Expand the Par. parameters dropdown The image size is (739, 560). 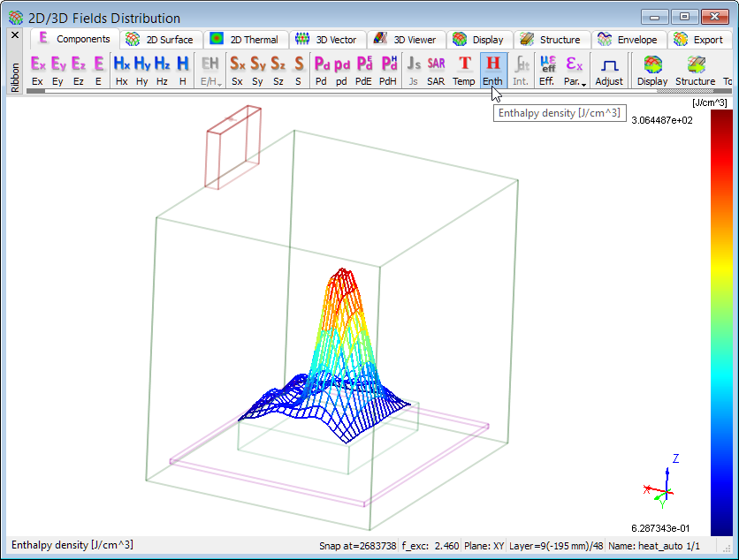pyautogui.click(x=575, y=70)
